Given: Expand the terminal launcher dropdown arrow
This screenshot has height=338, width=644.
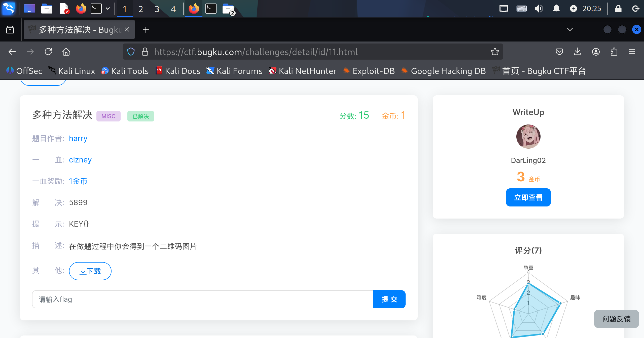Looking at the screenshot, I should 108,9.
